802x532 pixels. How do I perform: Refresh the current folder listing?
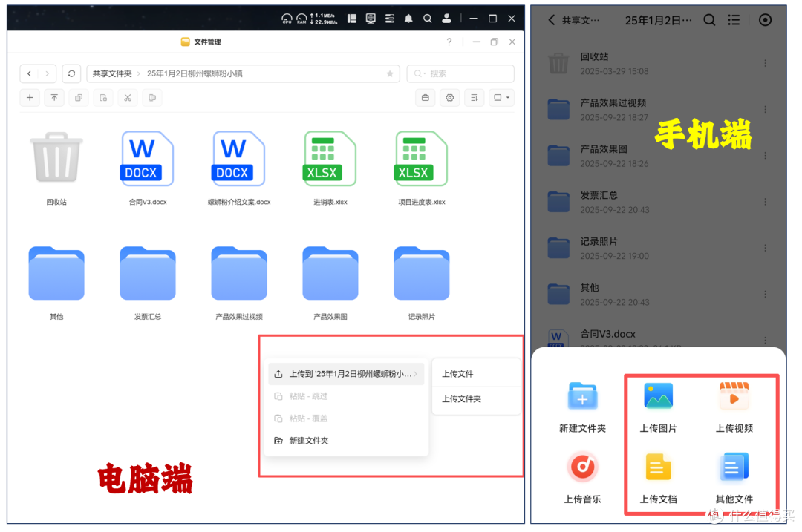71,73
